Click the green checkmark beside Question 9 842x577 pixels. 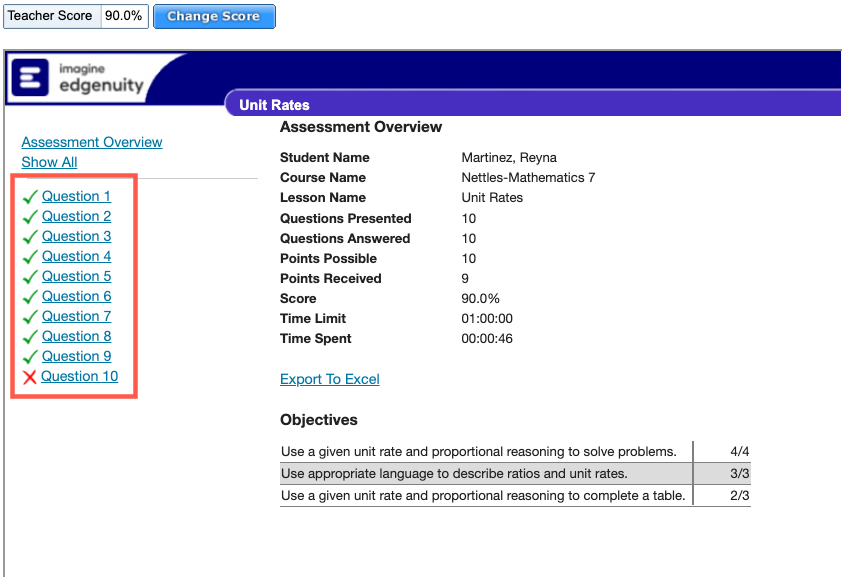pyautogui.click(x=30, y=357)
